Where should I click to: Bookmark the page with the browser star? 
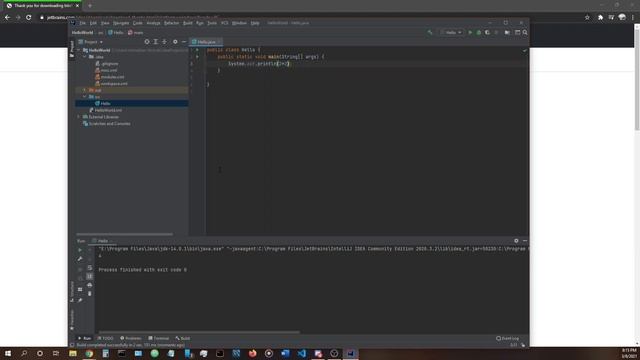click(x=587, y=18)
